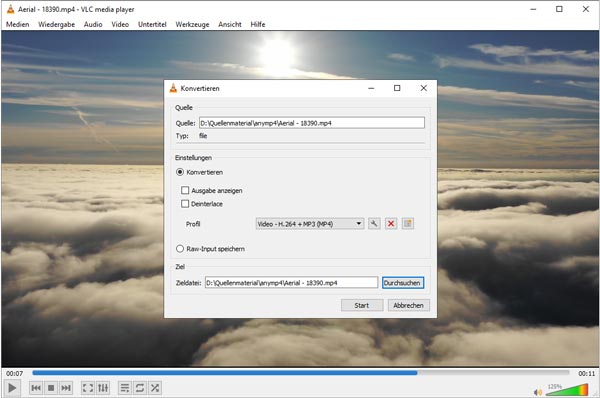Open the Audio menu
Image resolution: width=600 pixels, height=398 pixels.
(x=93, y=24)
